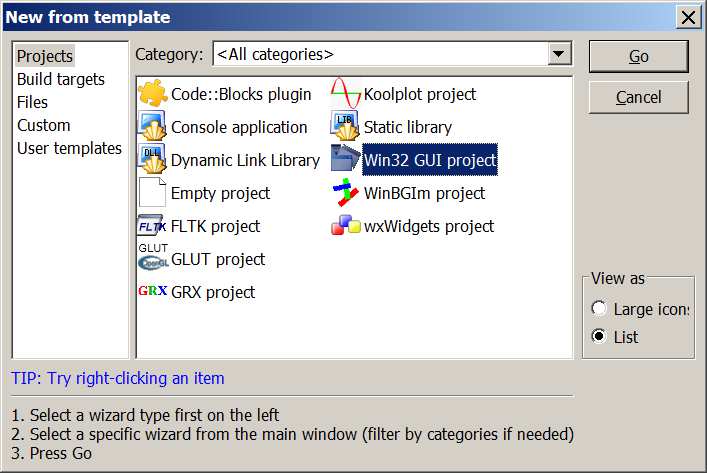Click the Cancel button
This screenshot has width=707, height=473.
[x=638, y=97]
